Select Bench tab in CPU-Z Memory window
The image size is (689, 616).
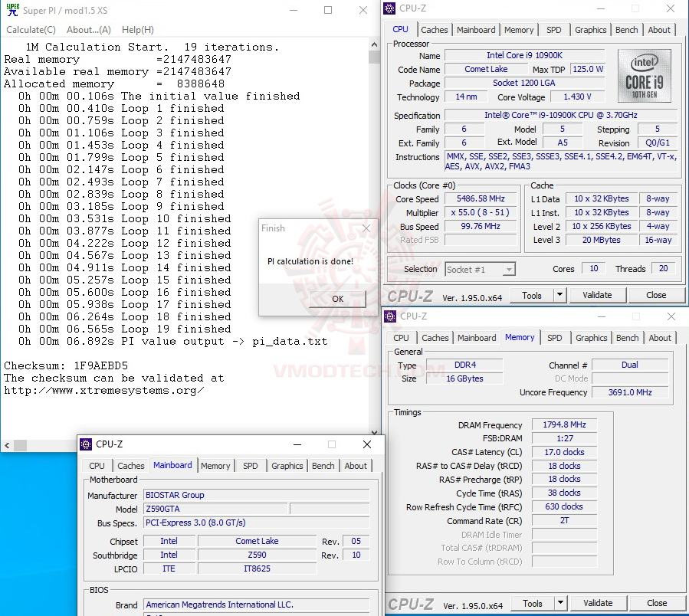point(628,338)
